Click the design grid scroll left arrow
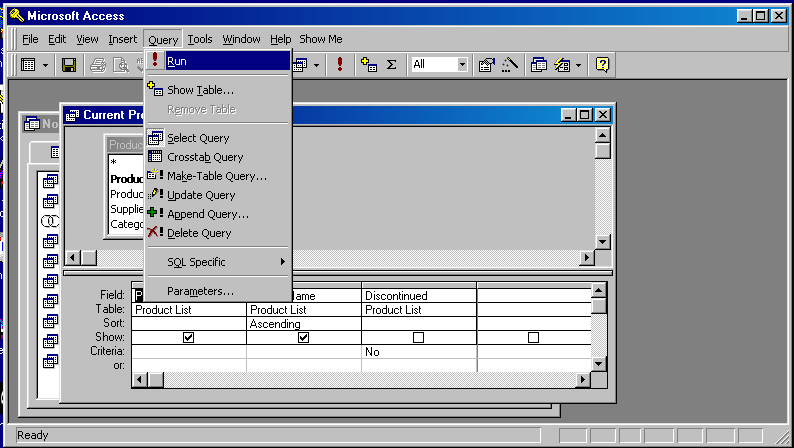This screenshot has width=794, height=448. point(140,379)
